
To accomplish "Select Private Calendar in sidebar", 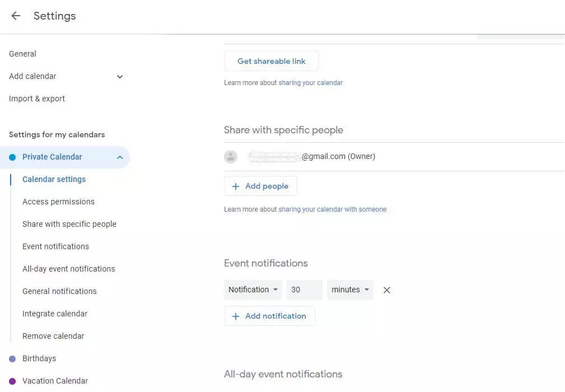I will coord(65,157).
